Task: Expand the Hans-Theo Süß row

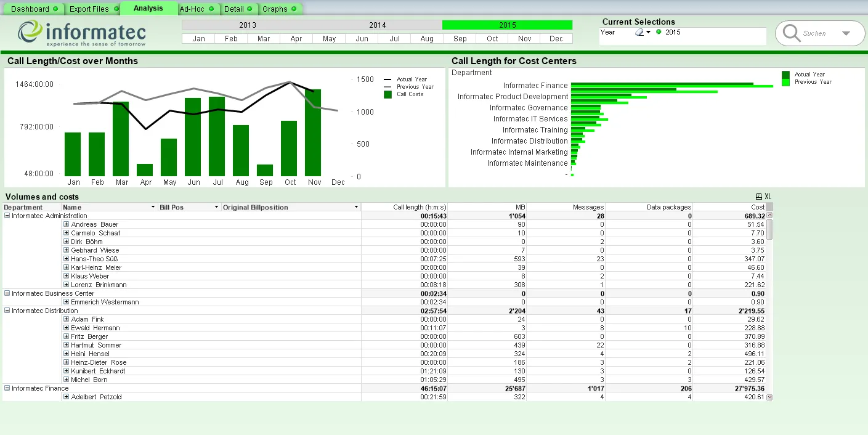Action: click(67, 259)
